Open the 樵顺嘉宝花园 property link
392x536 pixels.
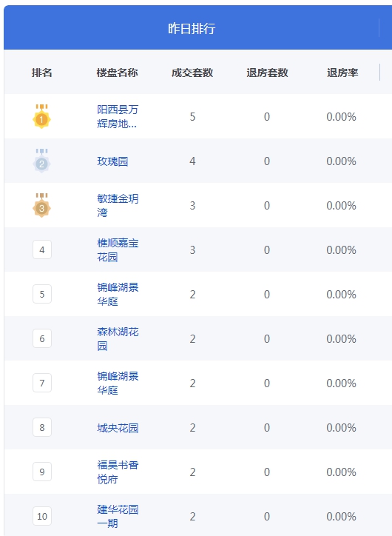point(118,250)
